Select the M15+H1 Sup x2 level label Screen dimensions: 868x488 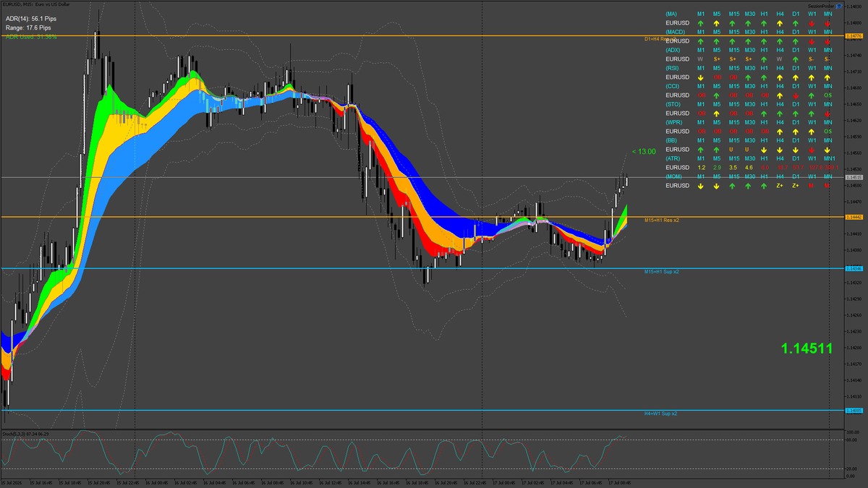coord(661,271)
